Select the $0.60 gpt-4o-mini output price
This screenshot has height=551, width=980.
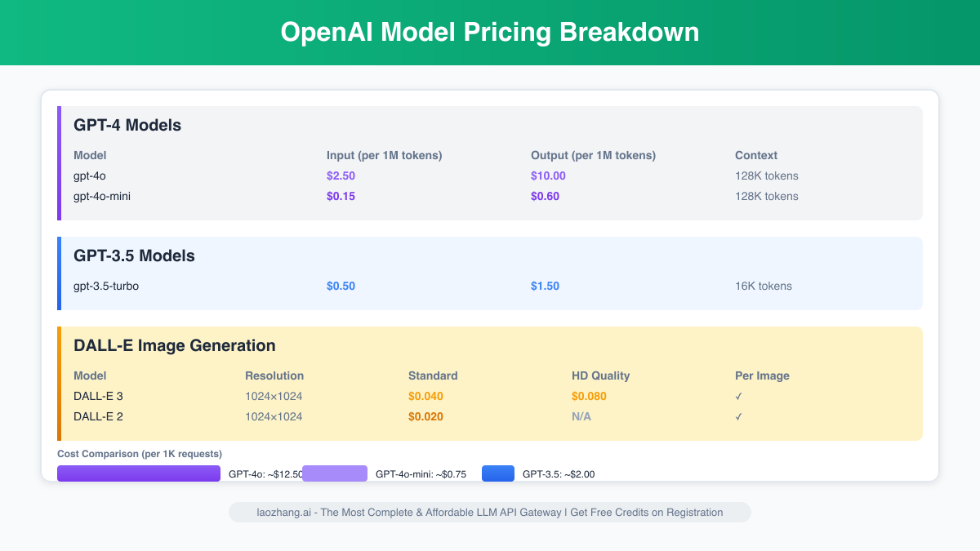click(545, 197)
